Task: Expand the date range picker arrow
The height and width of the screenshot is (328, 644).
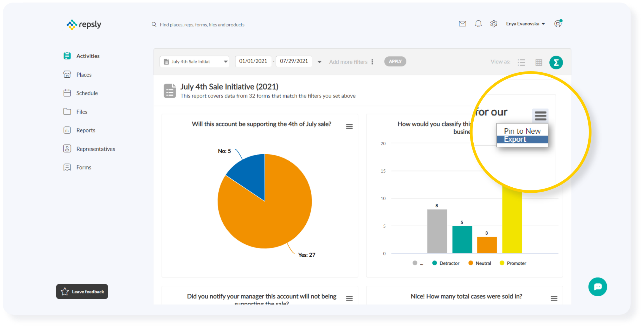Action: [x=319, y=62]
